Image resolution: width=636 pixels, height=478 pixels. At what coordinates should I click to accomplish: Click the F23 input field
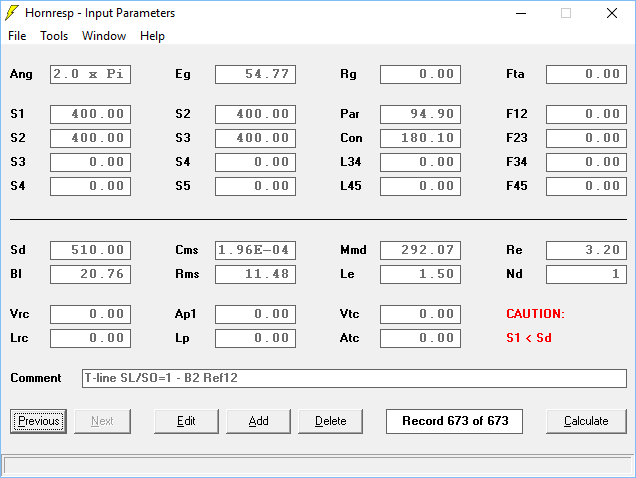tap(587, 138)
